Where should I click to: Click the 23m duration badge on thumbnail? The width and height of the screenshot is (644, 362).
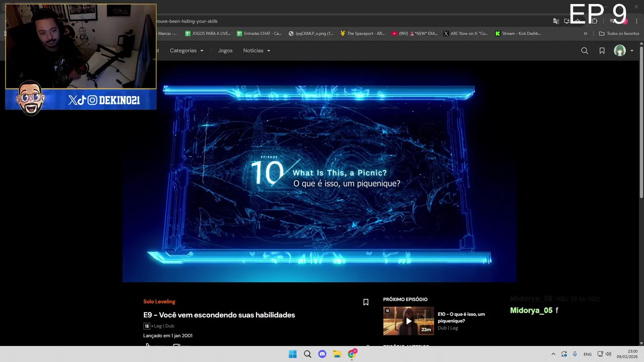click(x=426, y=329)
